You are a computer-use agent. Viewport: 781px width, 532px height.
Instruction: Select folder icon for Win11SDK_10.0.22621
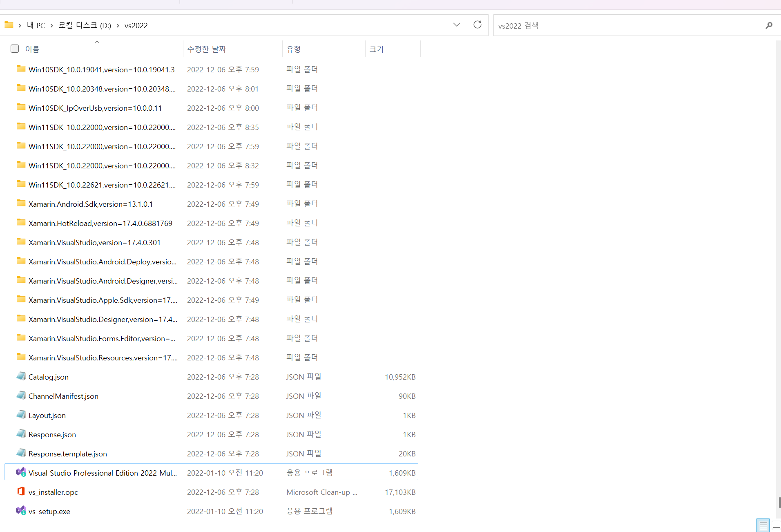click(x=21, y=184)
